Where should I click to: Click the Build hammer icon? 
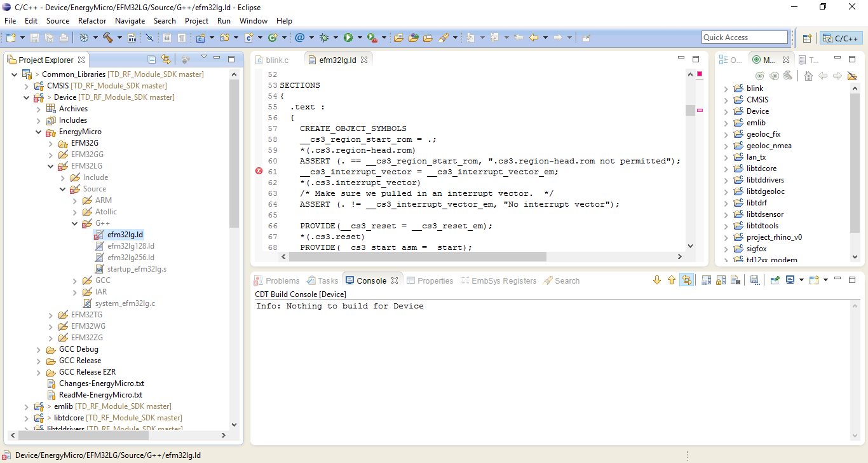pos(108,38)
